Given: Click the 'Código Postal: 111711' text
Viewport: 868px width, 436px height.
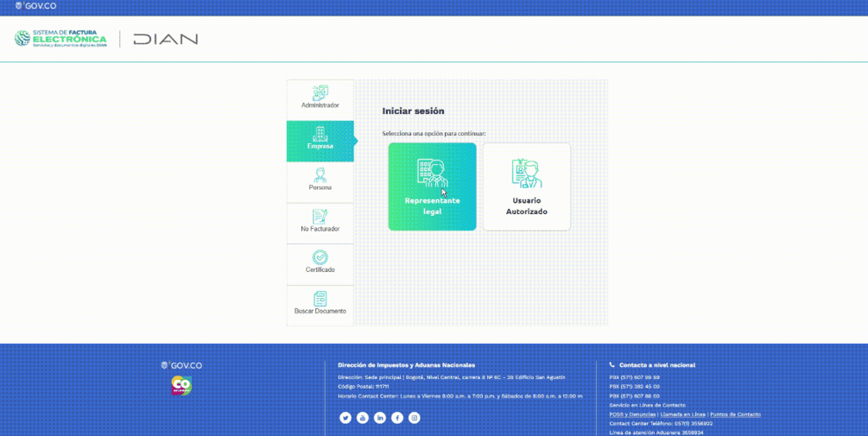Looking at the screenshot, I should [363, 387].
